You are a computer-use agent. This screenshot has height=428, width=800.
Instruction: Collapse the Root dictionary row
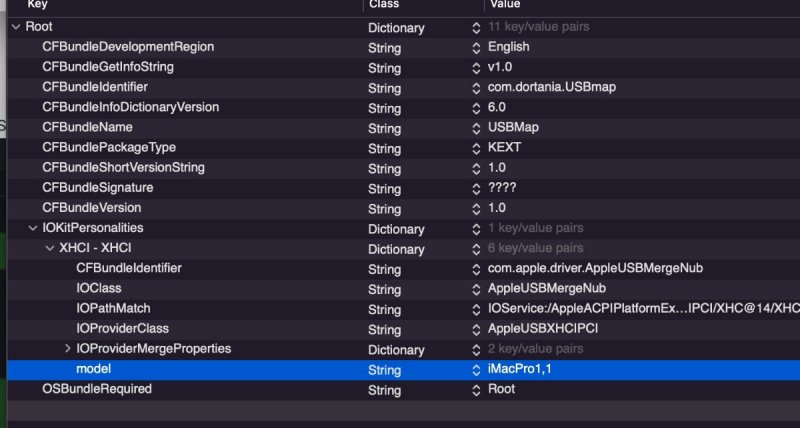coord(14,27)
